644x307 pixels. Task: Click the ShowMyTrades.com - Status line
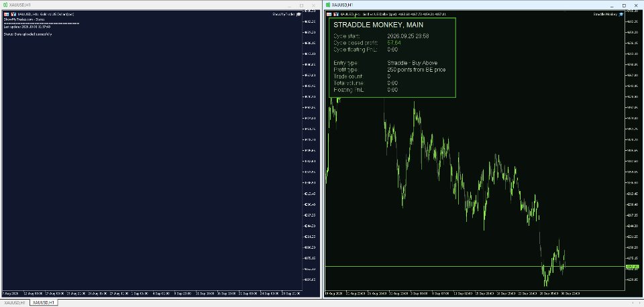(24, 19)
